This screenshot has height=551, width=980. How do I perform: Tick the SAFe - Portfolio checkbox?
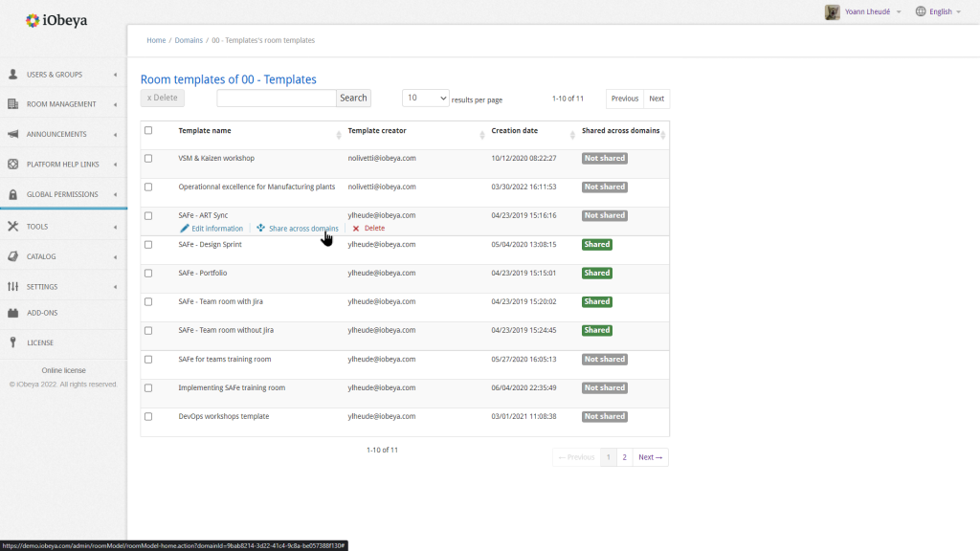tap(148, 273)
